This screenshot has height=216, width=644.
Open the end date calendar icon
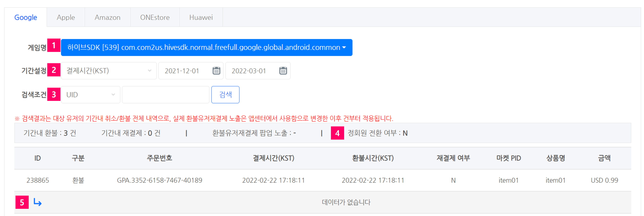283,71
